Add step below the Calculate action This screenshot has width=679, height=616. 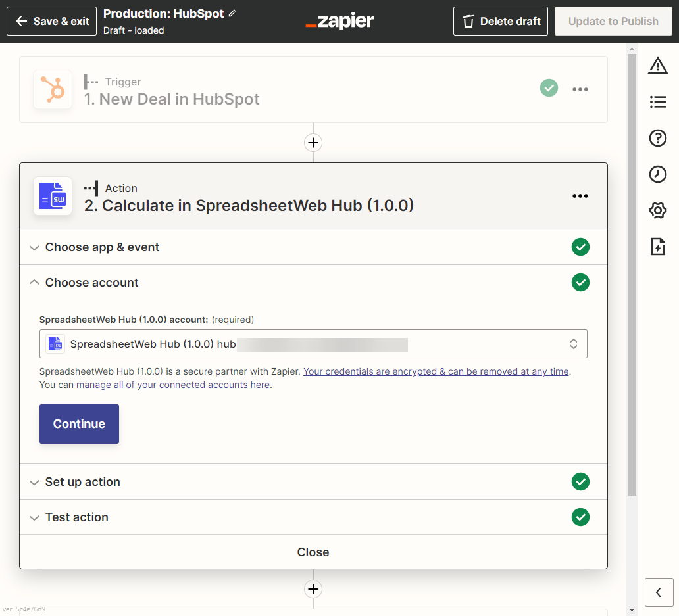pyautogui.click(x=313, y=589)
